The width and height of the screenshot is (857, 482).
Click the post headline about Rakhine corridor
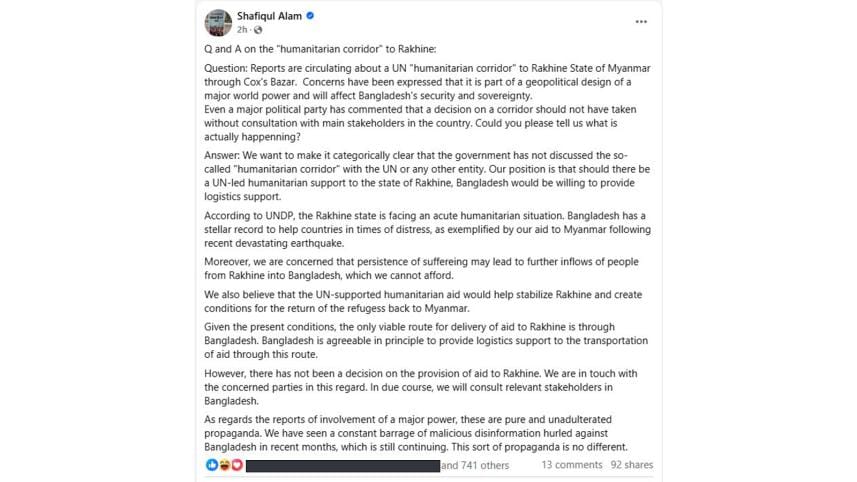coord(316,49)
